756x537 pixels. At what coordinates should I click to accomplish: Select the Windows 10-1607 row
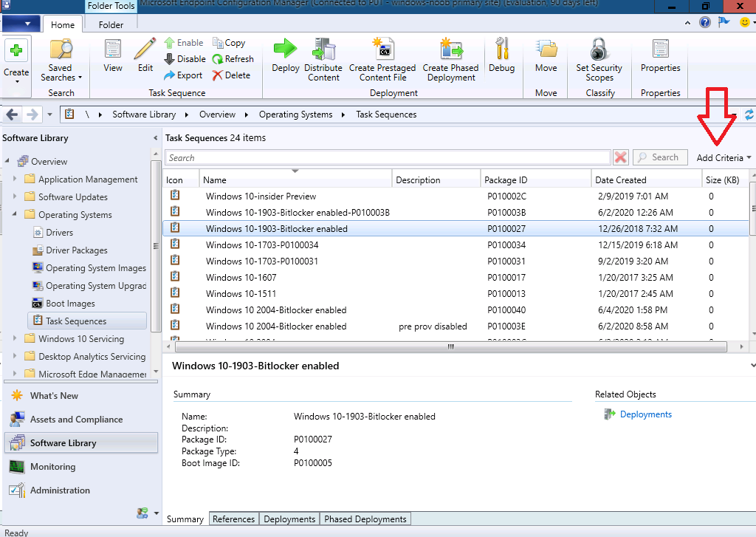(456, 278)
